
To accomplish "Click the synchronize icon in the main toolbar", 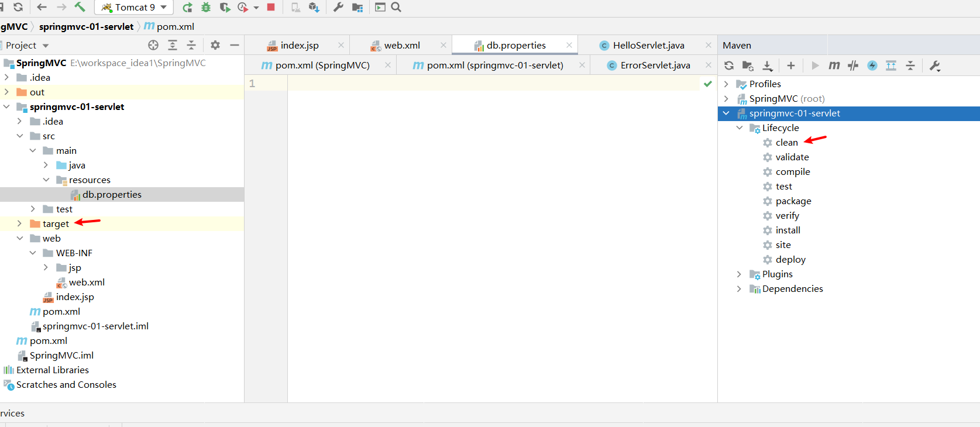I will click(x=18, y=7).
